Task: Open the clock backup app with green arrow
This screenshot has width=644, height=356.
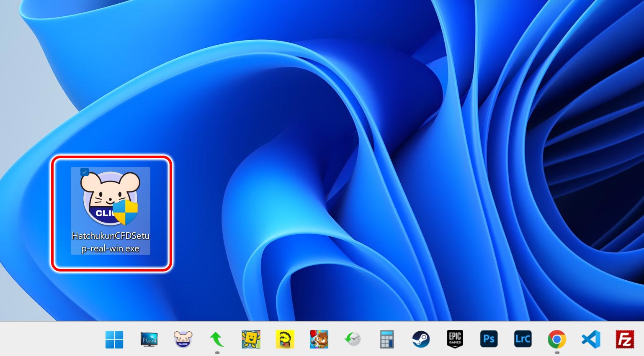Action: [x=353, y=339]
